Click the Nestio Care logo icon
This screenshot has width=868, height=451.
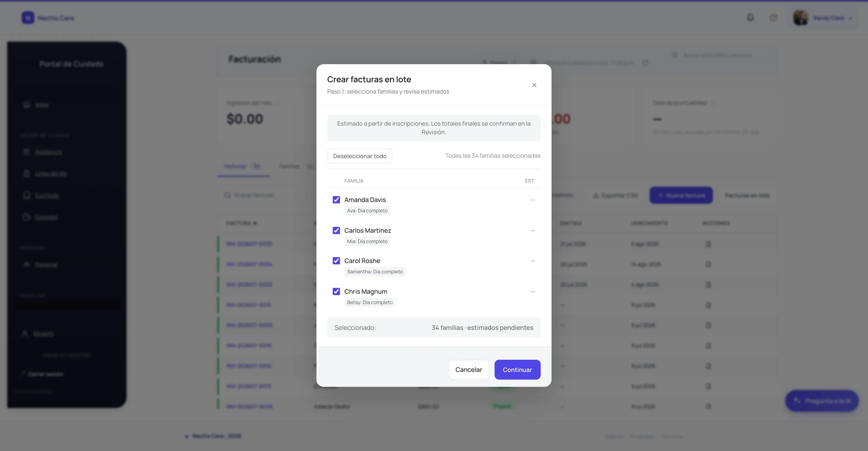[28, 18]
